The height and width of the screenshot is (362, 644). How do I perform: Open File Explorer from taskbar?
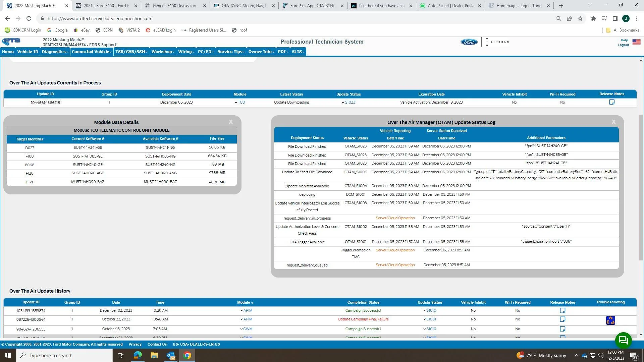(154, 355)
